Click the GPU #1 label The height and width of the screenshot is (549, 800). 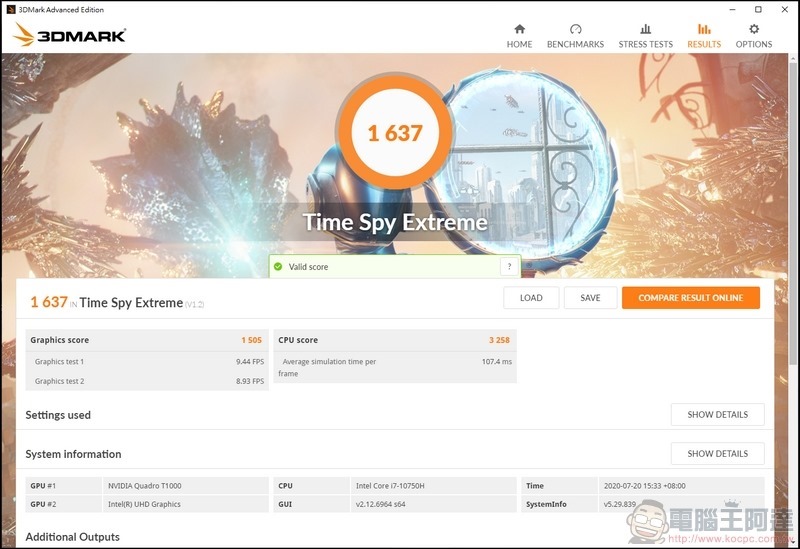click(43, 486)
